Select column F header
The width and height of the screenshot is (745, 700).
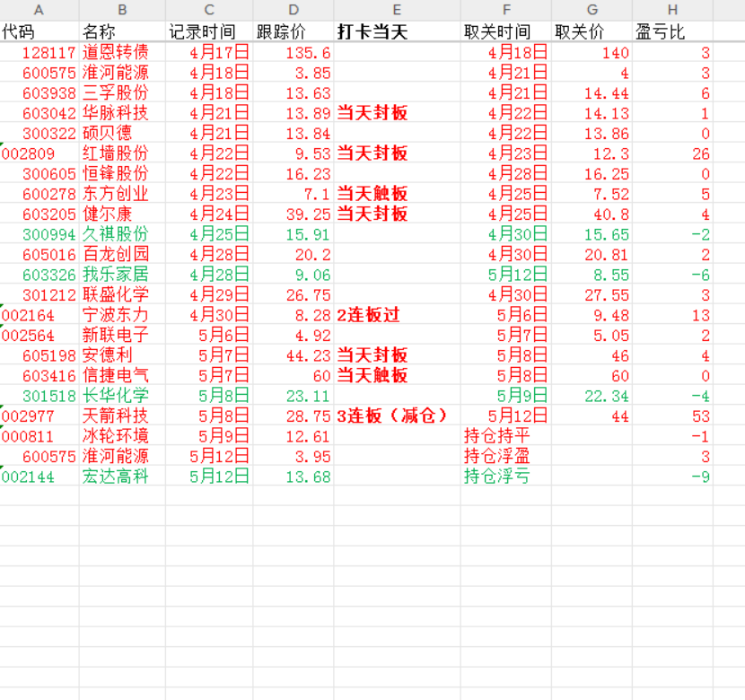point(506,10)
